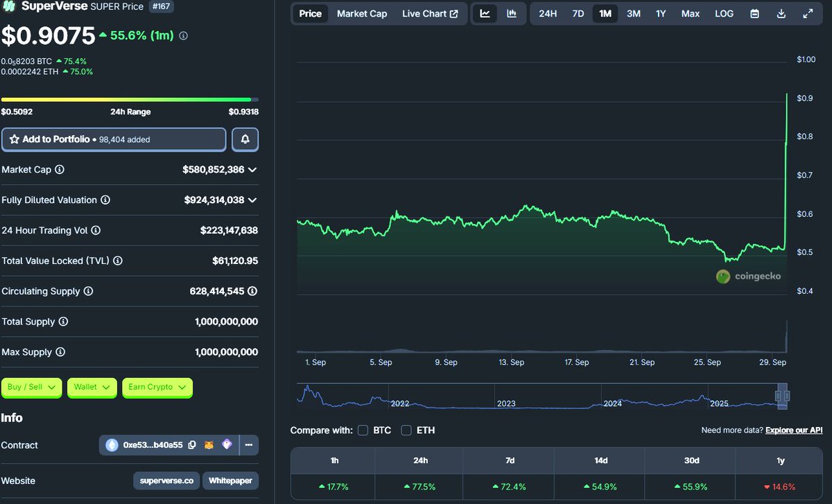Click the 24h 77.5% performance cell
Image resolution: width=832 pixels, height=504 pixels.
419,487
